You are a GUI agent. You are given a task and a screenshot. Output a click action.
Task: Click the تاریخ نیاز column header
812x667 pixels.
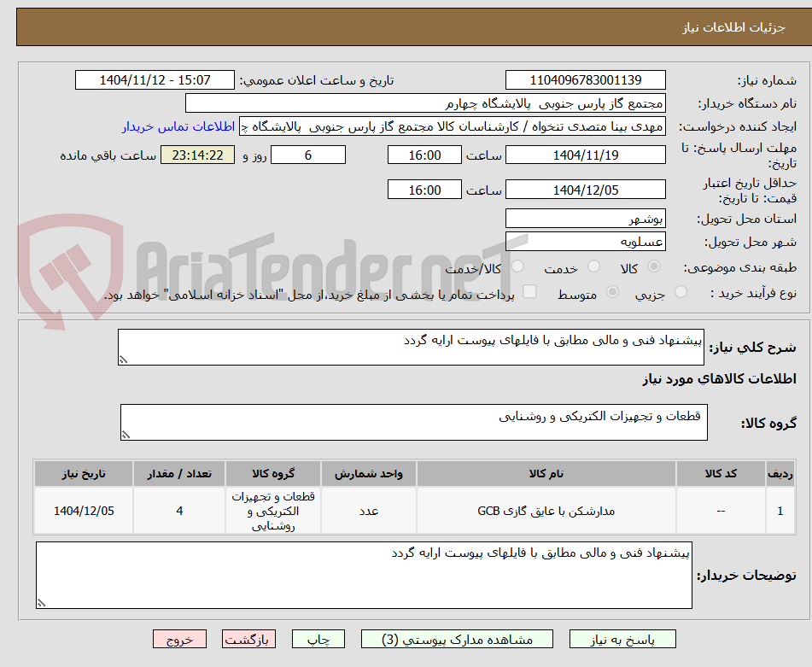click(x=84, y=474)
